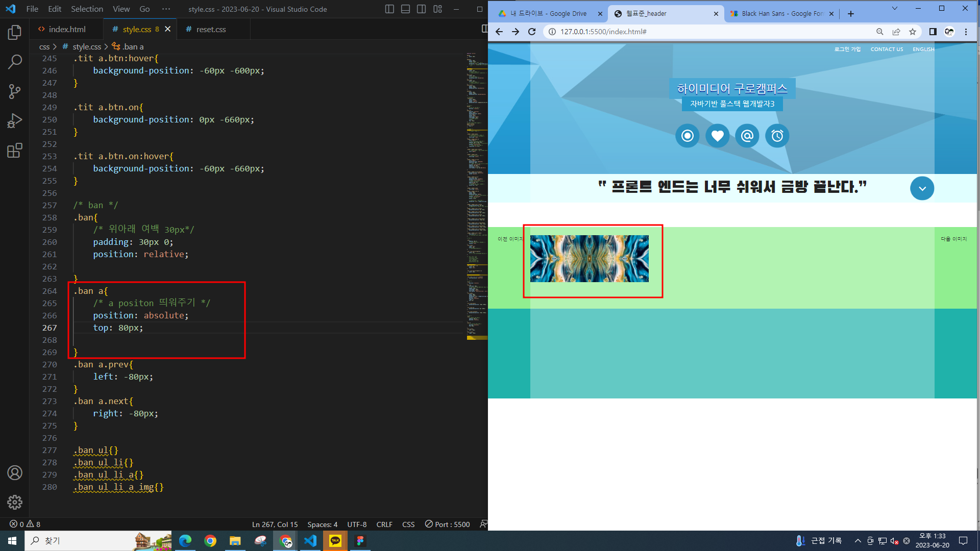980x551 pixels.
Task: Open Extensions view in activity bar
Action: coord(15,151)
